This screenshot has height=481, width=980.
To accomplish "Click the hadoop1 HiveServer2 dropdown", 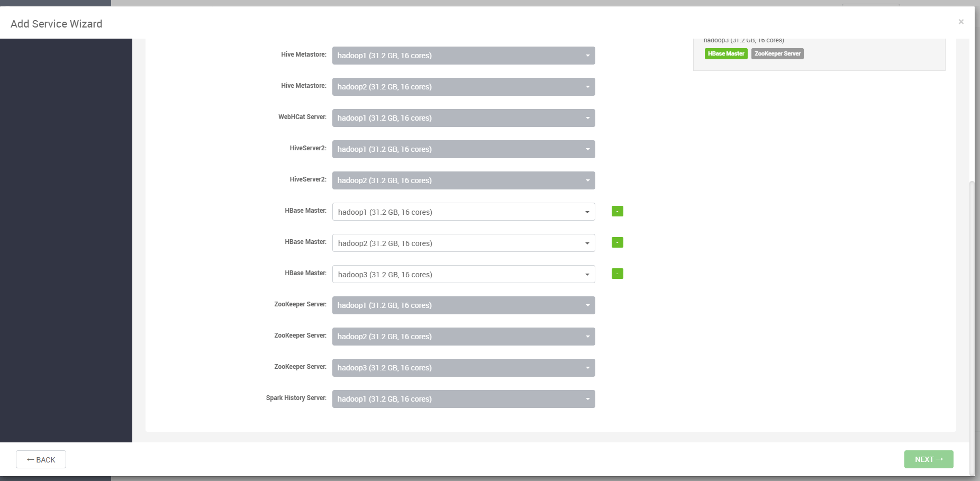I will click(x=463, y=149).
